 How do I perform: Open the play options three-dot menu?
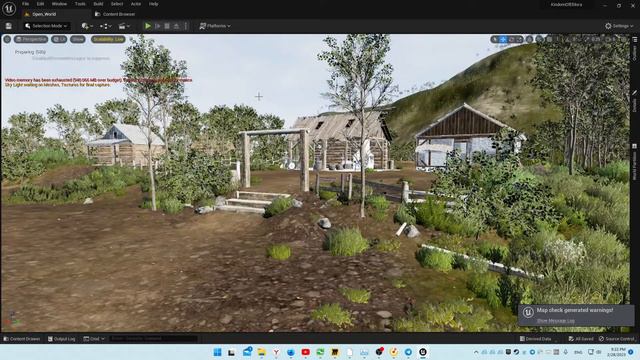tap(186, 26)
